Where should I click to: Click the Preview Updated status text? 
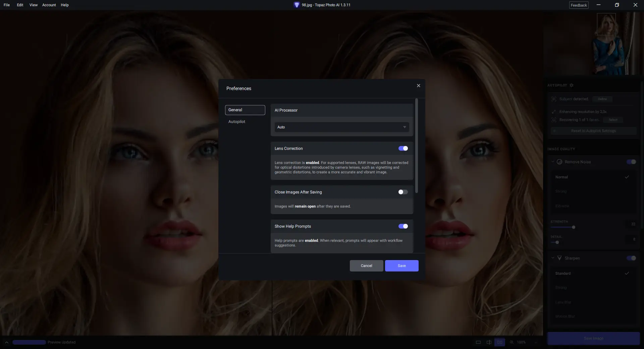coord(62,342)
